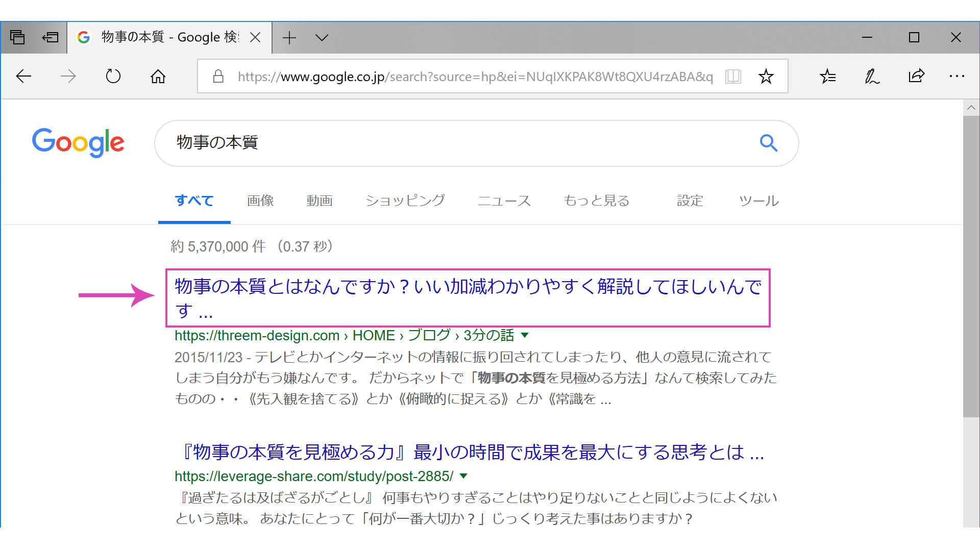
Task: Click the Google logo
Action: (x=78, y=142)
